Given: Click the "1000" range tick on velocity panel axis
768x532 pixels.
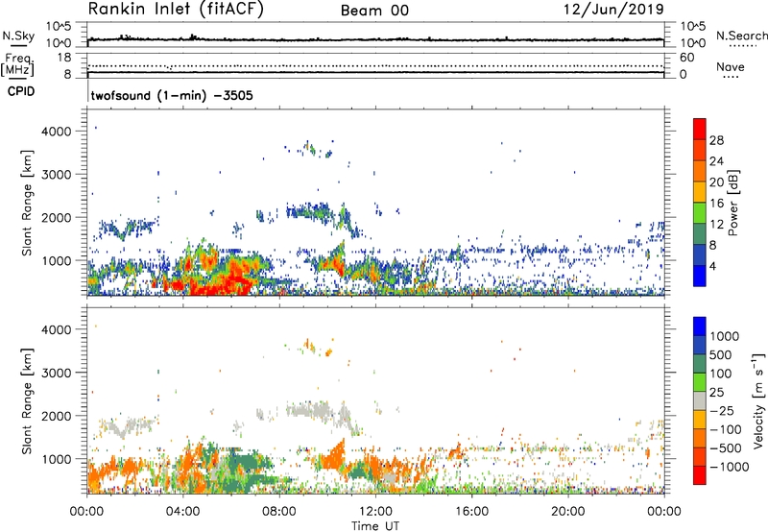Looking at the screenshot, I should [57, 459].
